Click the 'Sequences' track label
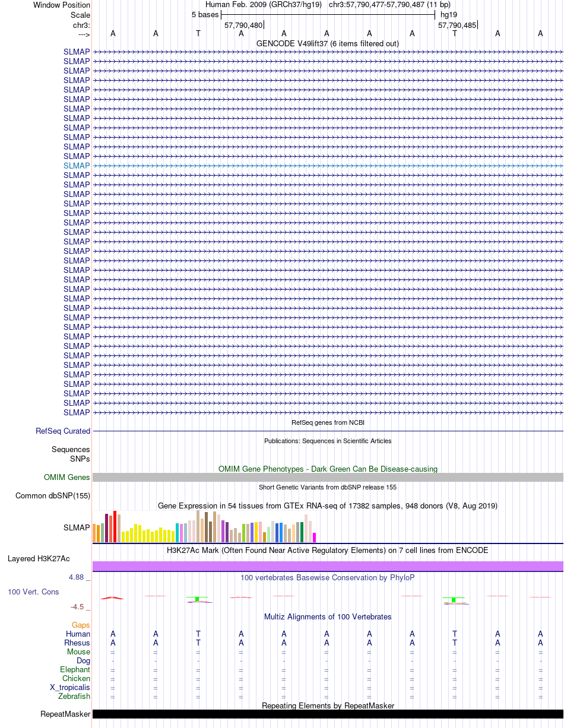The height and width of the screenshot is (728, 564). 71,450
